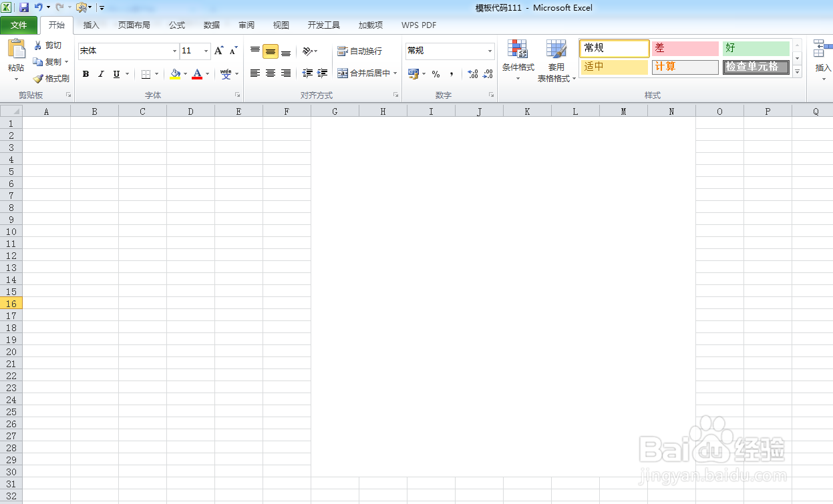Toggle right text alignment
Viewport: 833px width, 504px height.
pyautogui.click(x=286, y=73)
